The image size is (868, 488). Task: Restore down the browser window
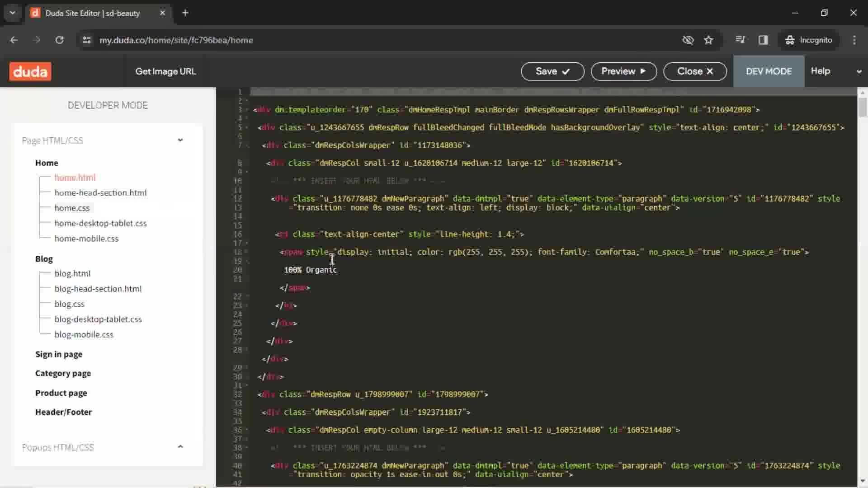pyautogui.click(x=824, y=13)
